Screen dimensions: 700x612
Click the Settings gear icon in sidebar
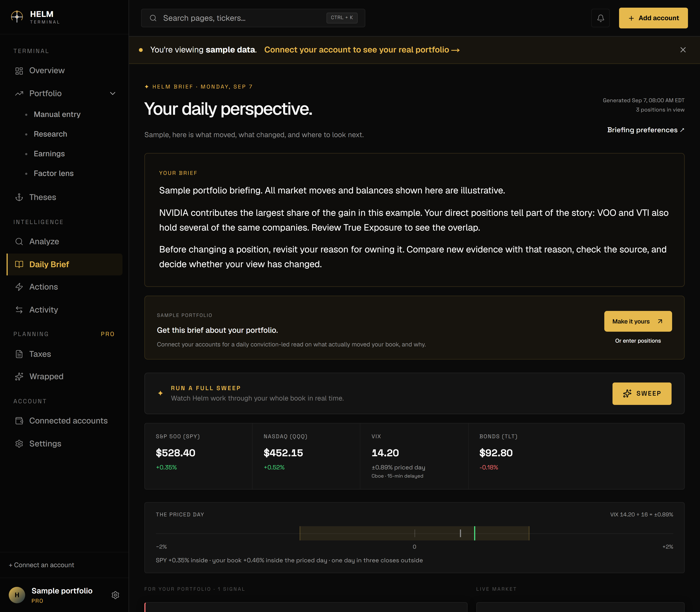(x=19, y=444)
